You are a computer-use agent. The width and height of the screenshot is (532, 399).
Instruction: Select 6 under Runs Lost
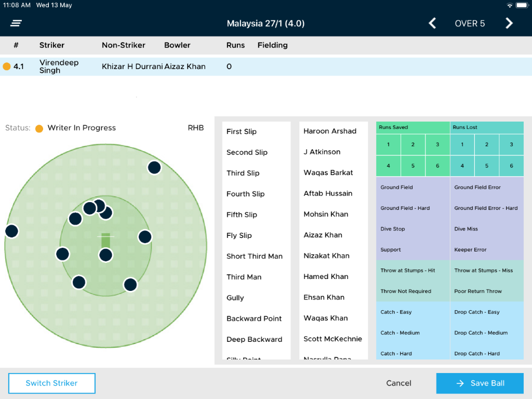pyautogui.click(x=511, y=166)
